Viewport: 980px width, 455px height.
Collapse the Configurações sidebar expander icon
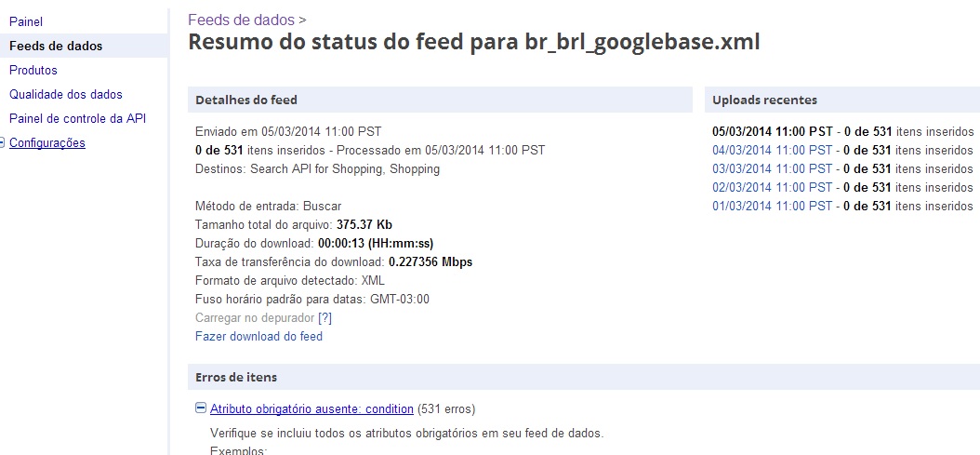click(3, 142)
